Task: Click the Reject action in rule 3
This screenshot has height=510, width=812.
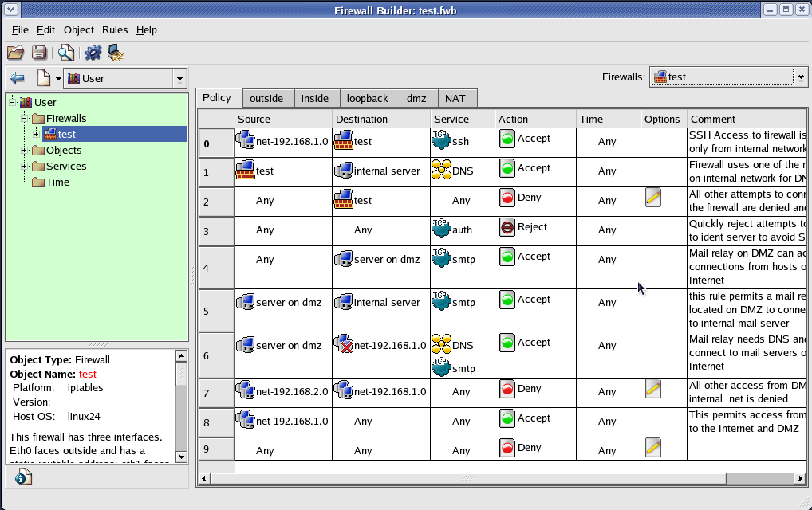Action: (x=523, y=227)
